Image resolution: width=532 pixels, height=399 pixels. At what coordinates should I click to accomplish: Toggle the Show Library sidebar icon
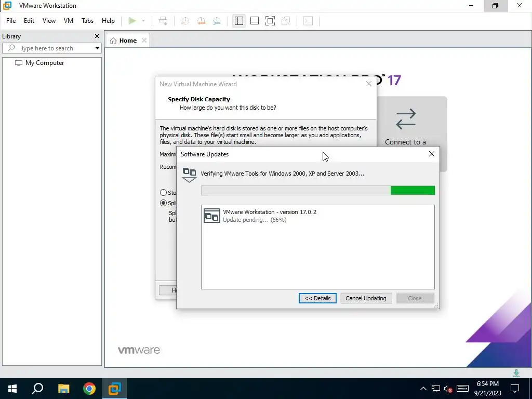pos(239,21)
